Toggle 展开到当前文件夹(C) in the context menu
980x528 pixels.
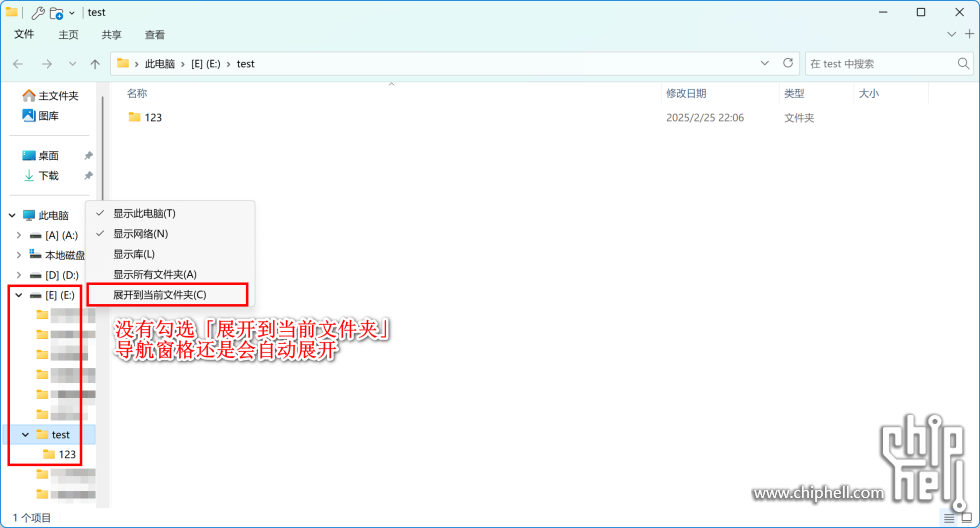tap(170, 295)
